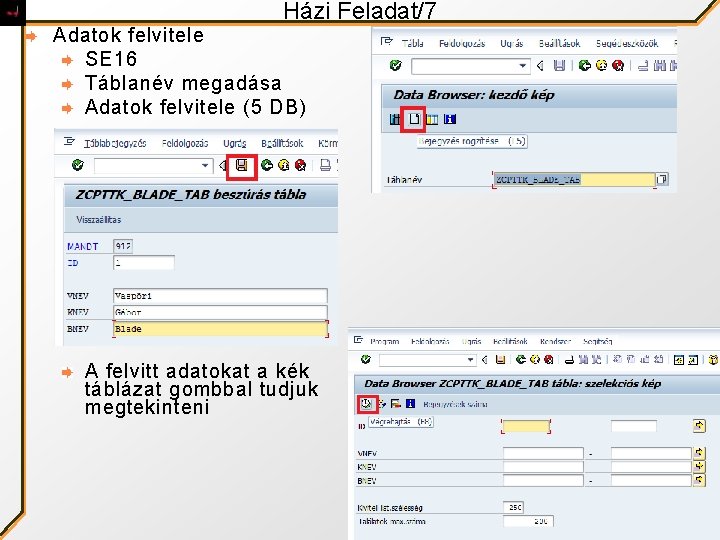Image resolution: width=720 pixels, height=540 pixels.
Task: Click Create entries icon in kezdő kép window
Action: tap(414, 119)
